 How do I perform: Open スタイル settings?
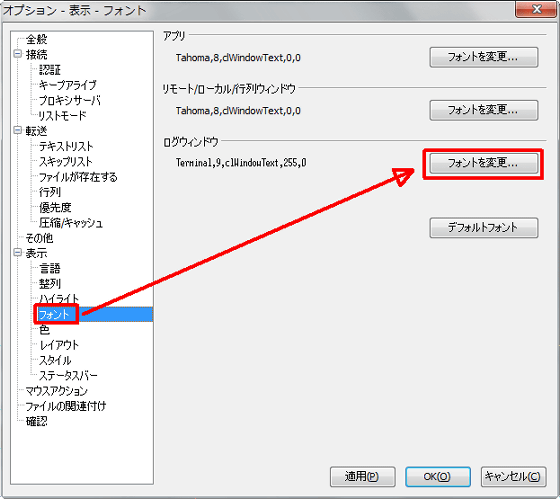(x=55, y=360)
